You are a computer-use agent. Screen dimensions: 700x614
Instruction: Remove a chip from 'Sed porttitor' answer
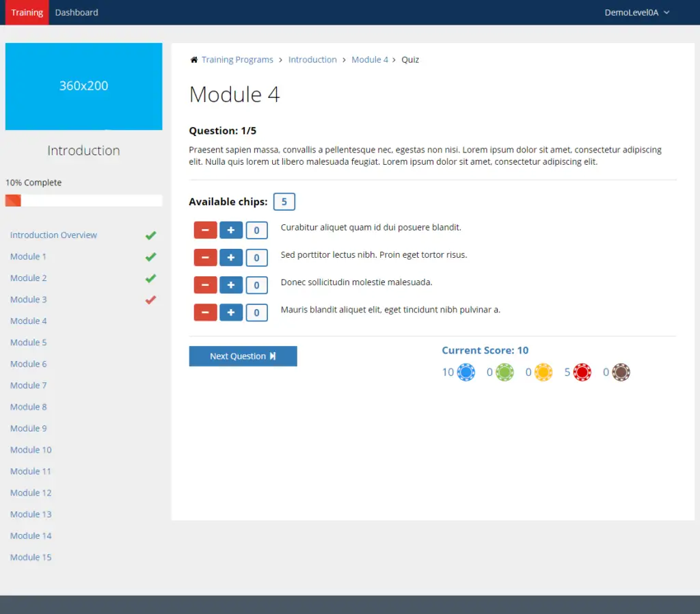click(x=205, y=257)
